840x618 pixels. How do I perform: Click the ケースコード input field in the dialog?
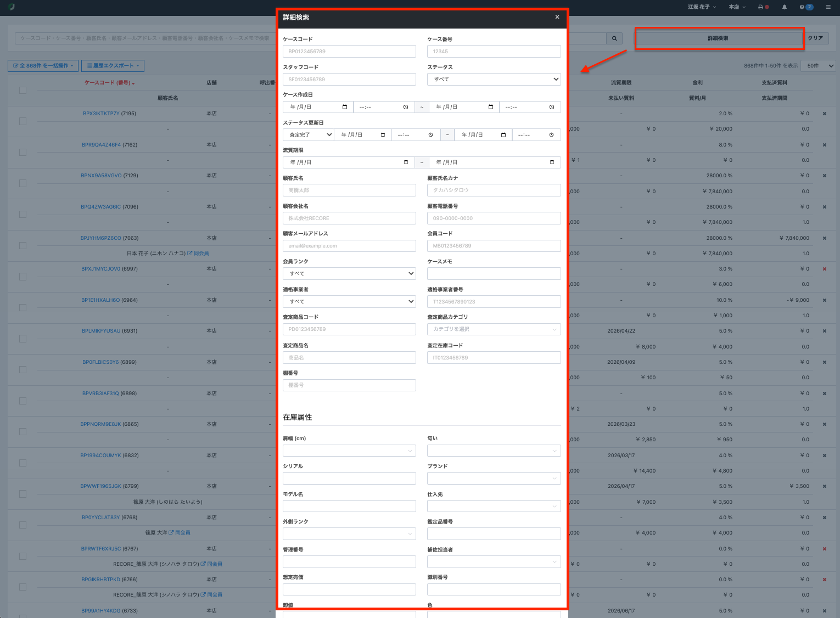(x=349, y=52)
